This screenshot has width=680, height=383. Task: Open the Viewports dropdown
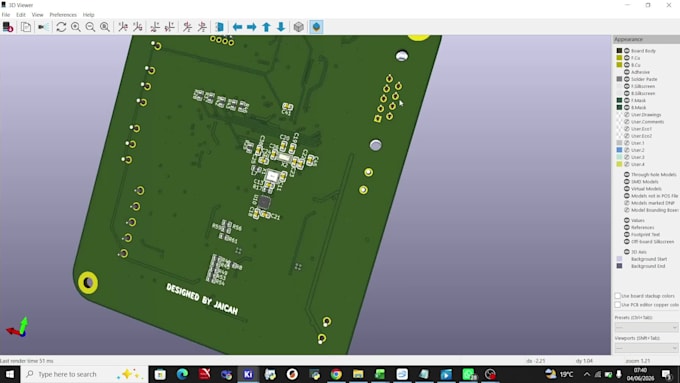pyautogui.click(x=646, y=348)
